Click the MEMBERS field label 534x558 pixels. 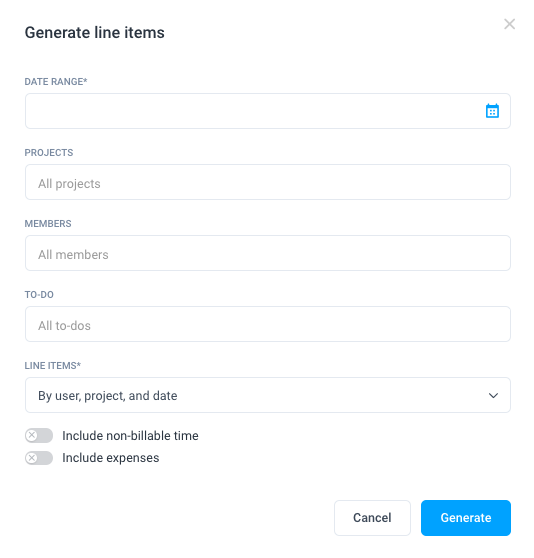pos(48,223)
